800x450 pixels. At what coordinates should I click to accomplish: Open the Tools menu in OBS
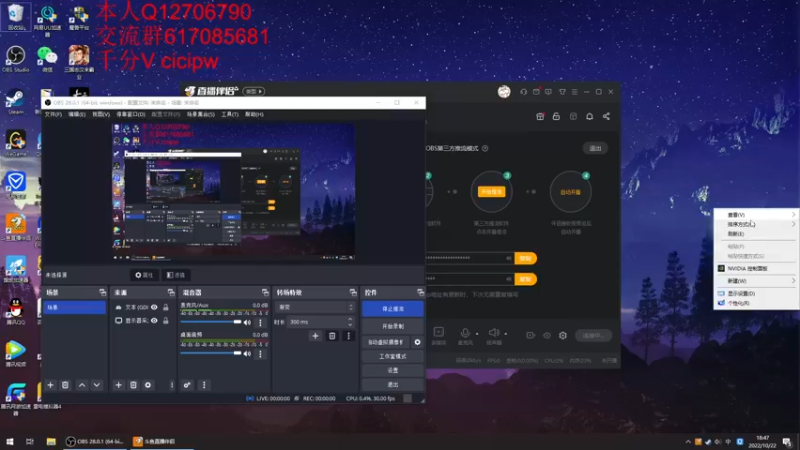click(230, 114)
